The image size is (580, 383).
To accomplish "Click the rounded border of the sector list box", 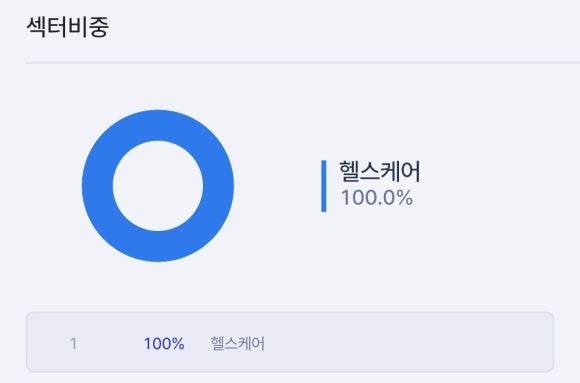I will pyautogui.click(x=290, y=313).
